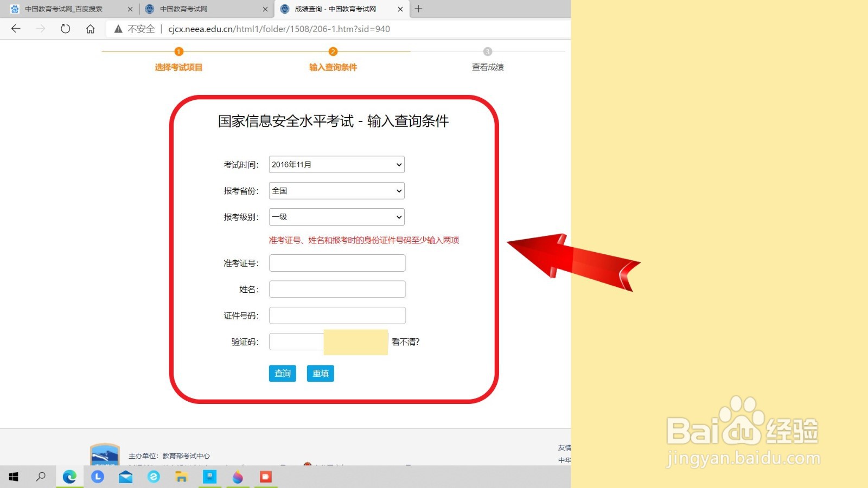Image resolution: width=868 pixels, height=488 pixels.
Task: Click the 重填 reset button
Action: [x=320, y=373]
